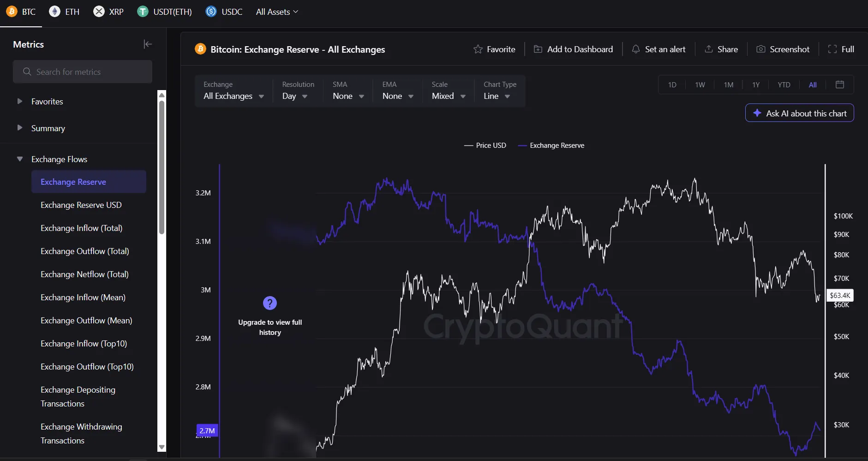Screen dimensions: 868x461
Task: Open Exchange Inflow (Top10) metric
Action: point(84,343)
